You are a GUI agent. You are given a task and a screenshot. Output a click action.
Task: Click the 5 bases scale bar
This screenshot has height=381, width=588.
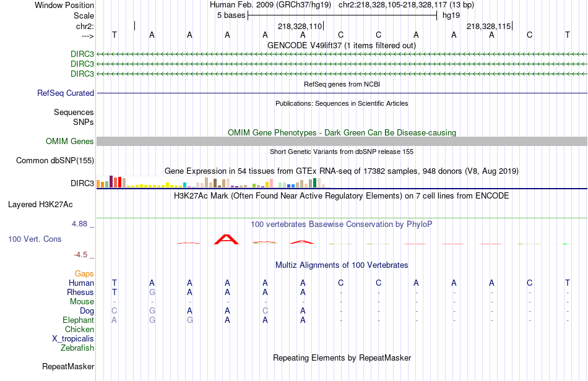(342, 15)
